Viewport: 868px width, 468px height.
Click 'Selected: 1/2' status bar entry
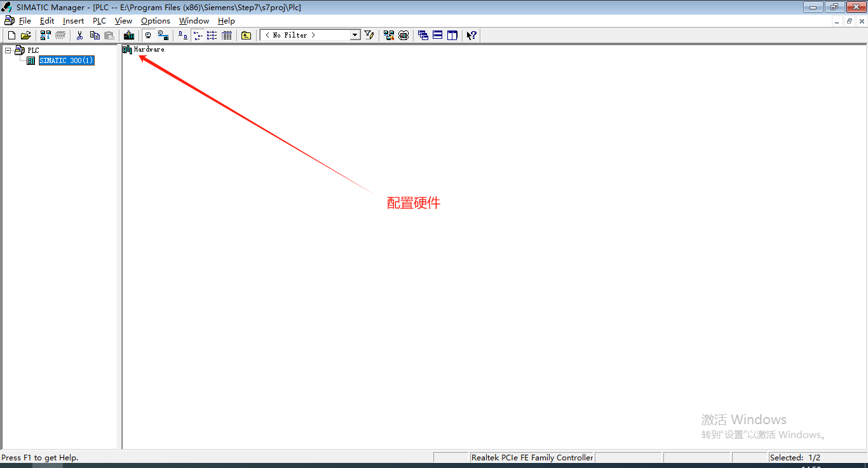[795, 457]
